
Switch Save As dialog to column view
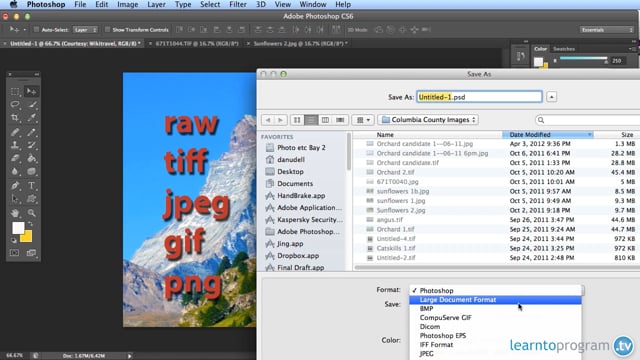tap(325, 120)
